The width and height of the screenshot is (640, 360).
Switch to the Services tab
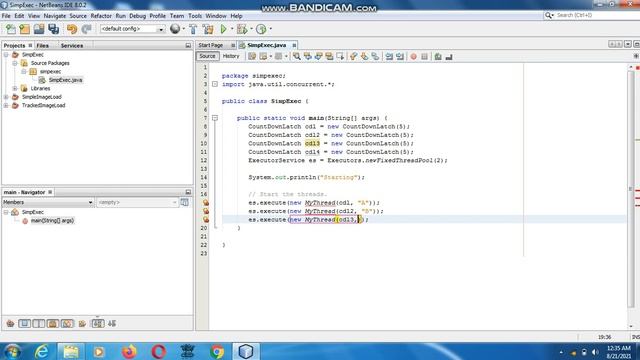coord(72,46)
